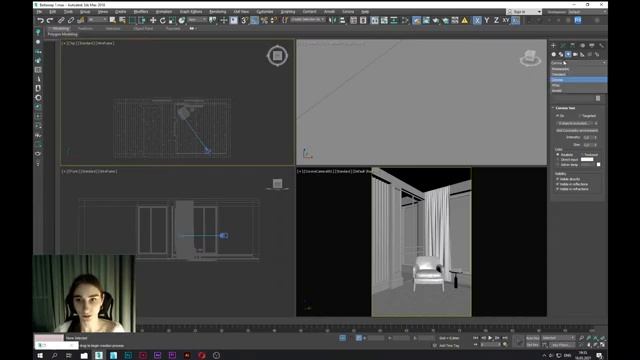This screenshot has width=640, height=360.
Task: Toggle Visible in refractions checkbox
Action: [x=557, y=189]
